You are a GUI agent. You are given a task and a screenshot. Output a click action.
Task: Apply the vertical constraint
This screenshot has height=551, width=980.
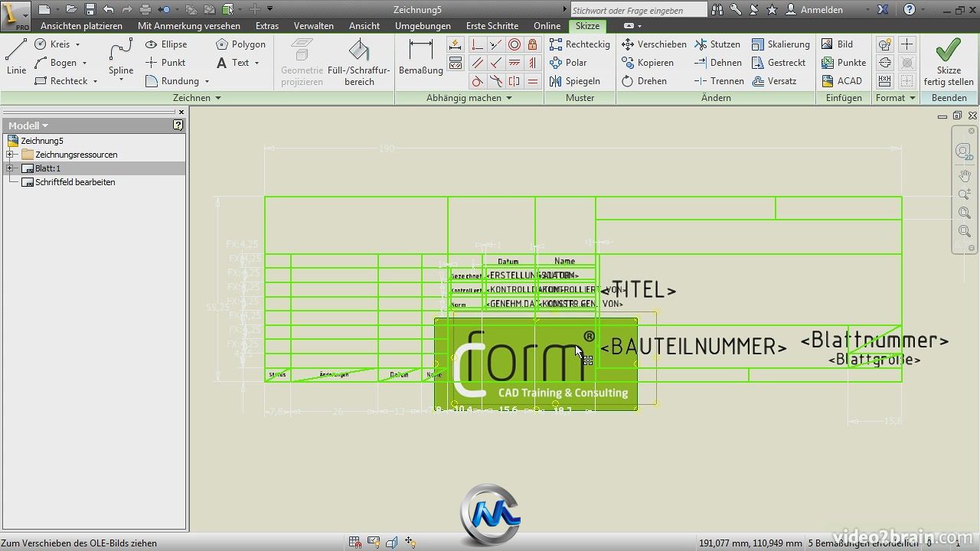532,63
